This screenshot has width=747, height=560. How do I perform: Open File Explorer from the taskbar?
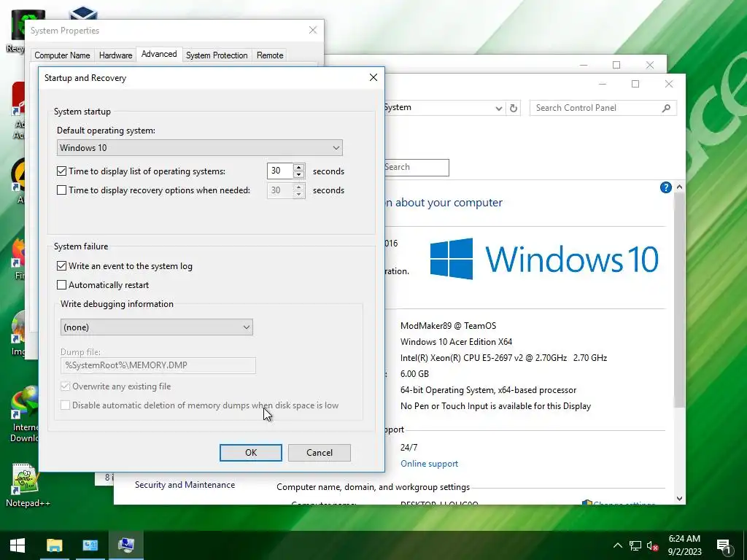pyautogui.click(x=54, y=545)
